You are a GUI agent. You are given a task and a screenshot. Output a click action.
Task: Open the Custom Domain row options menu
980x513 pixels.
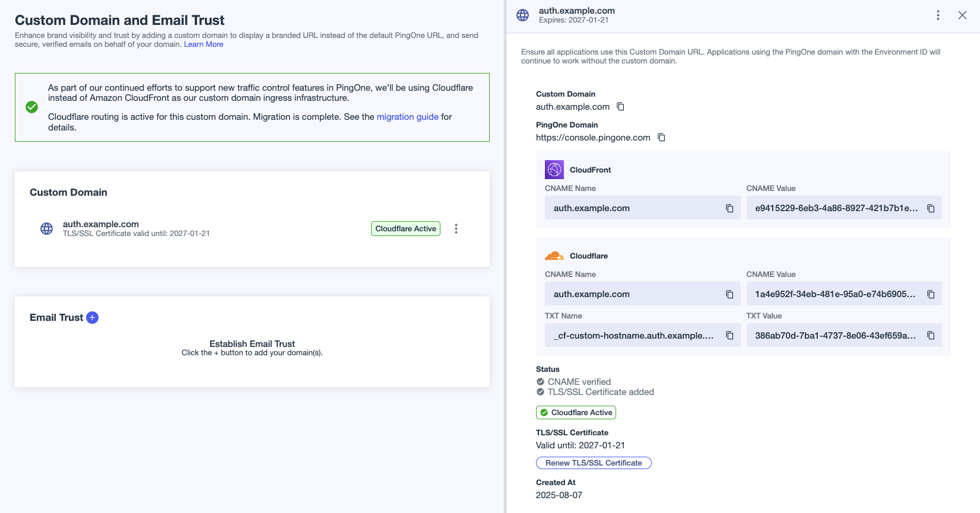point(456,229)
